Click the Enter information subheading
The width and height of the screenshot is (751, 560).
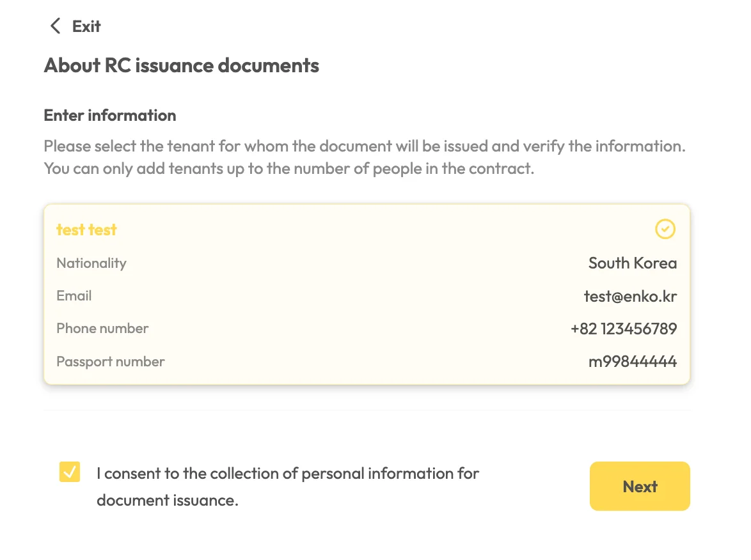[109, 116]
